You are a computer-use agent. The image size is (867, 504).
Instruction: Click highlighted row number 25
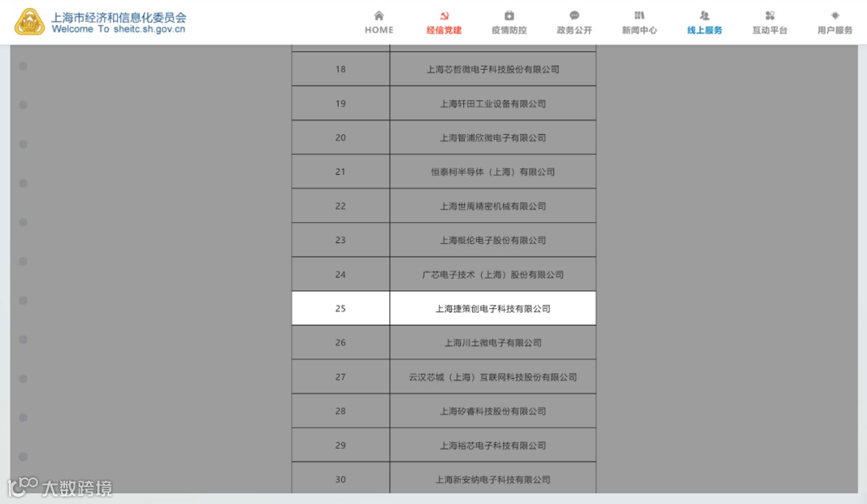click(x=340, y=308)
